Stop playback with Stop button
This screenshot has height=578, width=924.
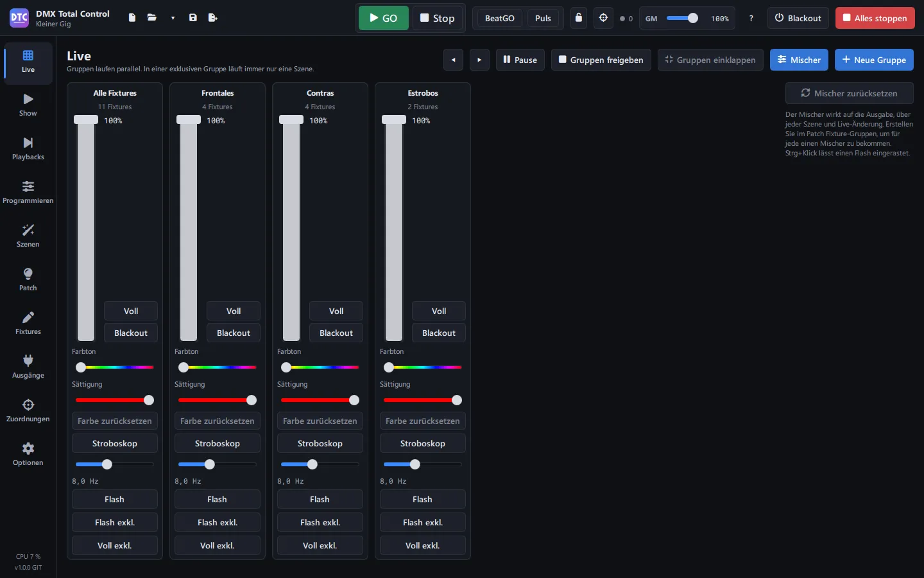click(438, 18)
